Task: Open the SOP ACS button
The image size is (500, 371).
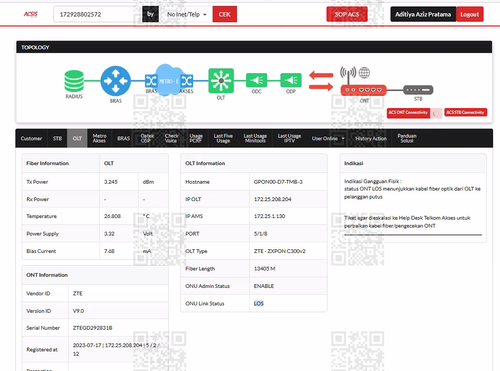Action: (347, 14)
